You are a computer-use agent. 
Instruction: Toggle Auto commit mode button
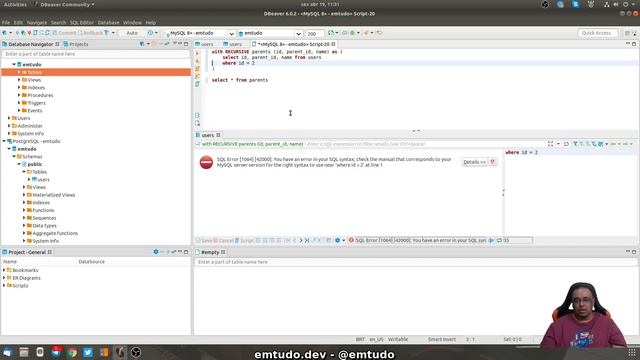coord(132,33)
